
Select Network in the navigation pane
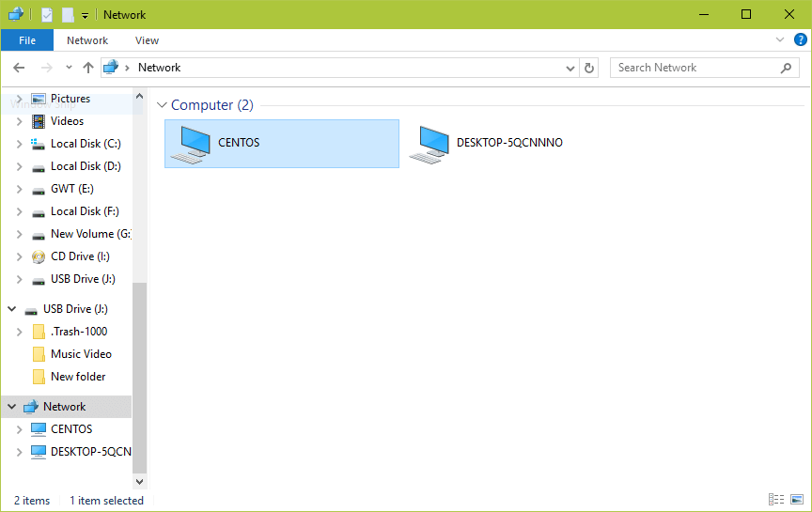[x=64, y=407]
